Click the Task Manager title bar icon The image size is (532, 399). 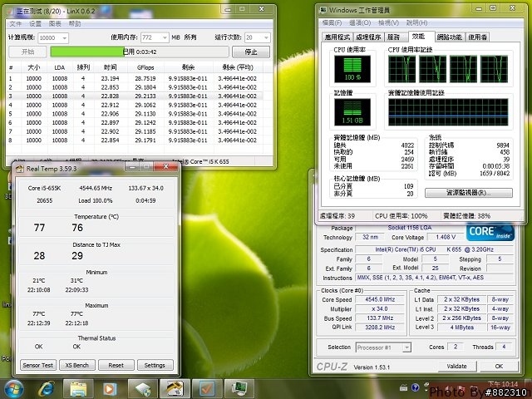[x=323, y=10]
